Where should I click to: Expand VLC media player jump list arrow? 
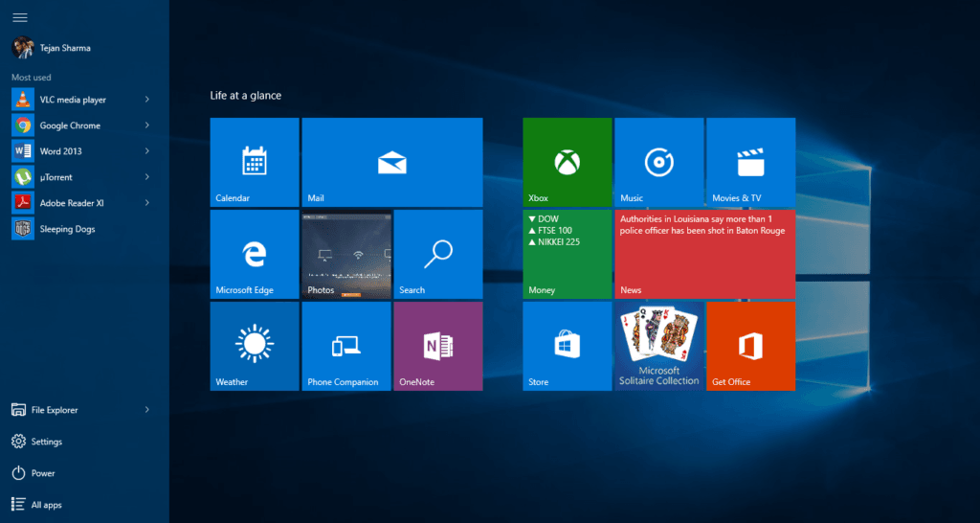click(x=146, y=100)
